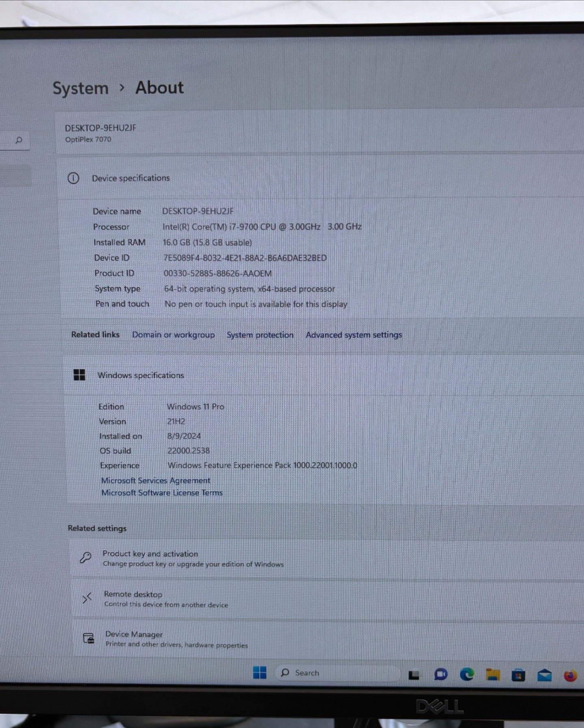Launch the Chat app from taskbar
Image resolution: width=584 pixels, height=728 pixels.
pyautogui.click(x=440, y=674)
